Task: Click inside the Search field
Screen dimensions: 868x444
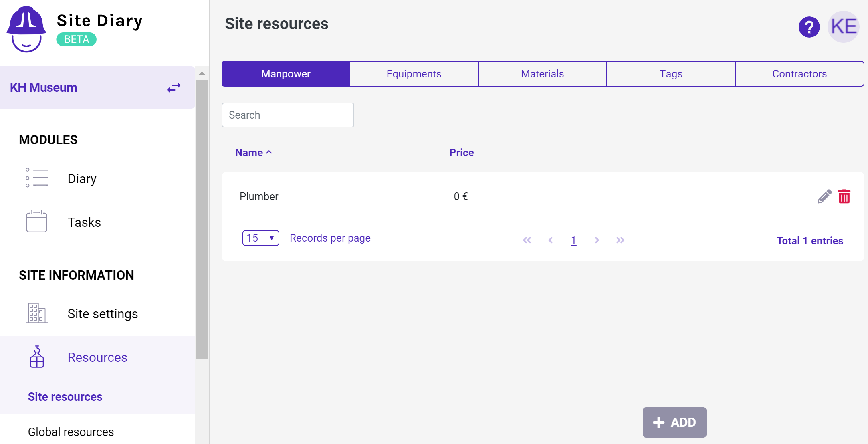Action: (288, 115)
